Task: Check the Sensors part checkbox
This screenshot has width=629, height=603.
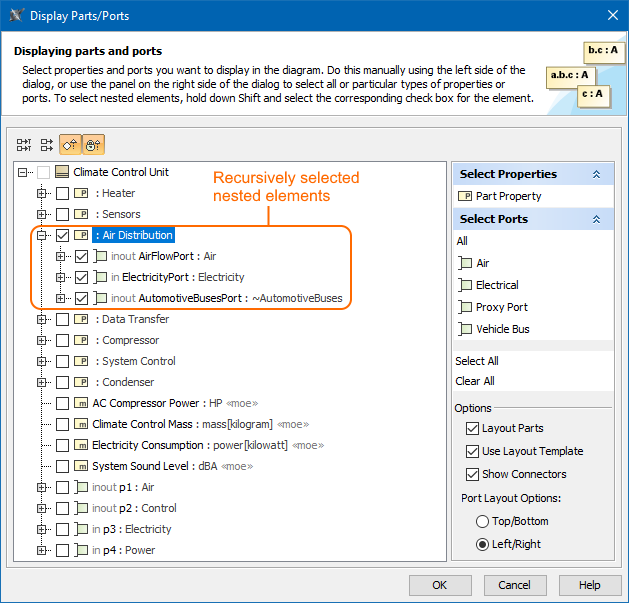Action: tap(62, 214)
